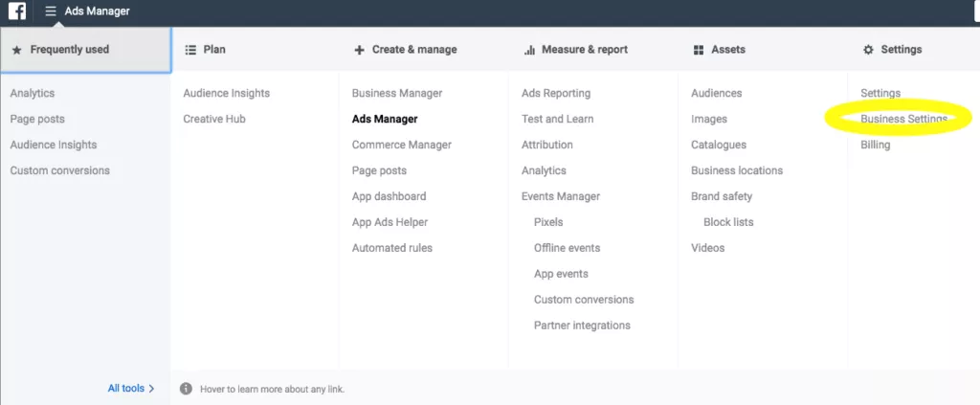The height and width of the screenshot is (405, 980).
Task: Open Settings link in Settings column
Action: [x=880, y=93]
